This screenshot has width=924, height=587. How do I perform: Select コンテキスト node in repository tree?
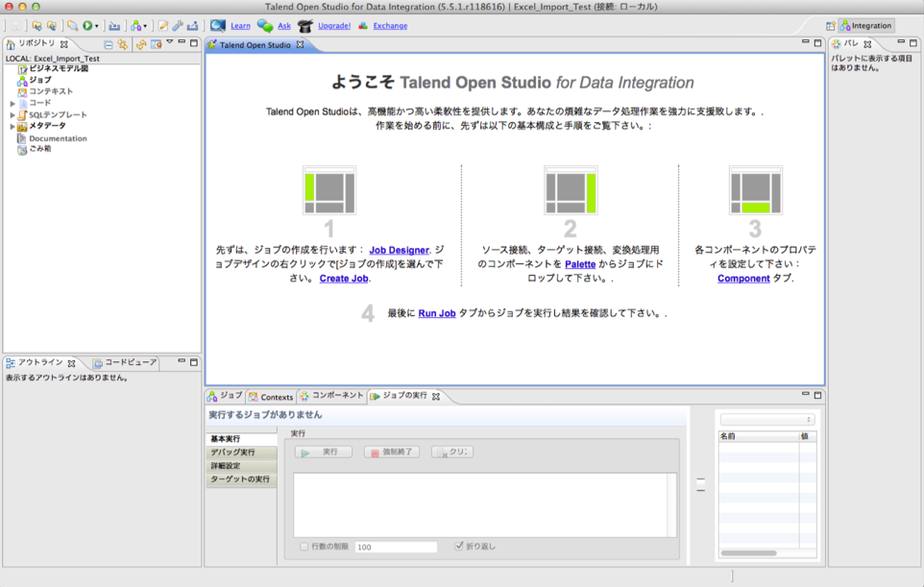pos(51,91)
